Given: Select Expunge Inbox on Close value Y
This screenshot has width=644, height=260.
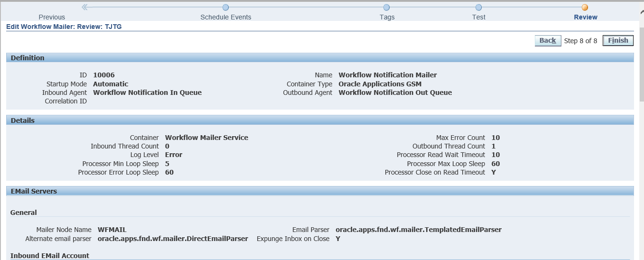Looking at the screenshot, I should 338,239.
